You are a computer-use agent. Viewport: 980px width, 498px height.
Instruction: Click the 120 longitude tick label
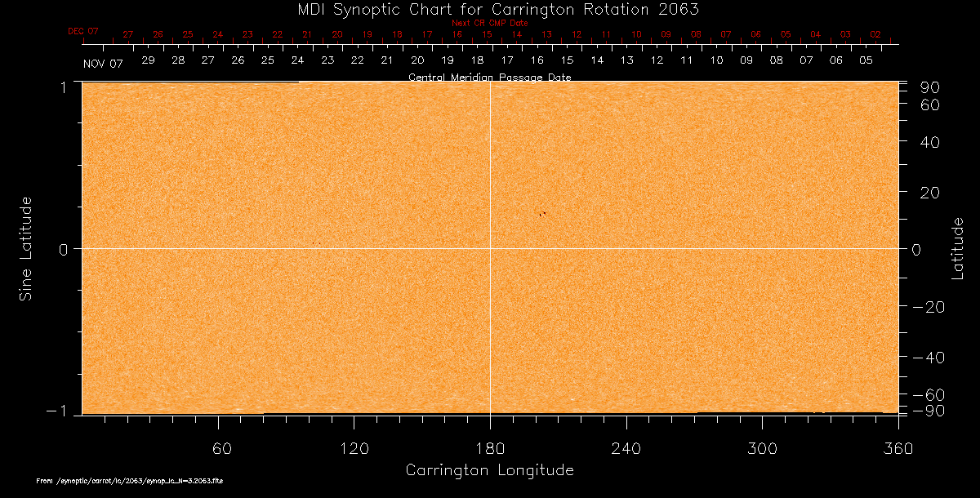pos(354,449)
